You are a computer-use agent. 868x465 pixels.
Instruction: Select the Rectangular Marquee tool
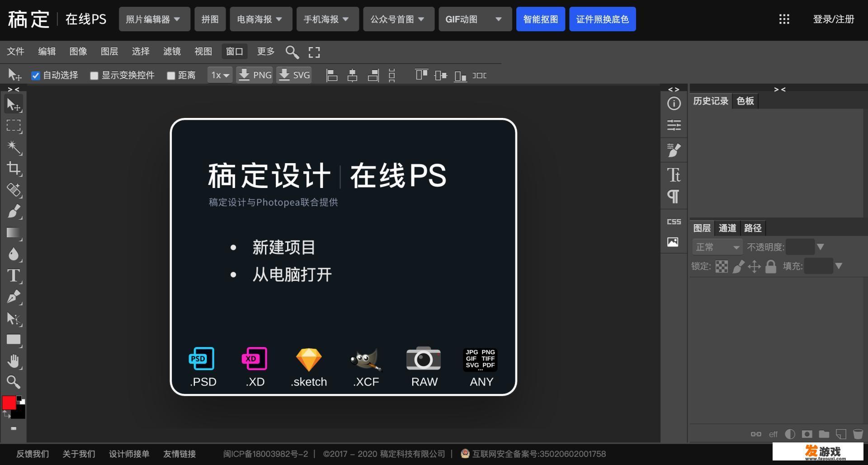click(x=14, y=126)
